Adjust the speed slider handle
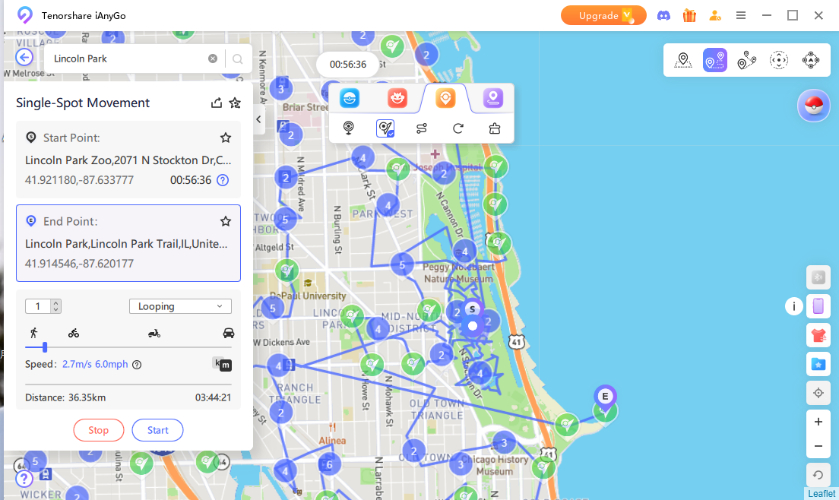This screenshot has height=500, width=839. tap(45, 347)
